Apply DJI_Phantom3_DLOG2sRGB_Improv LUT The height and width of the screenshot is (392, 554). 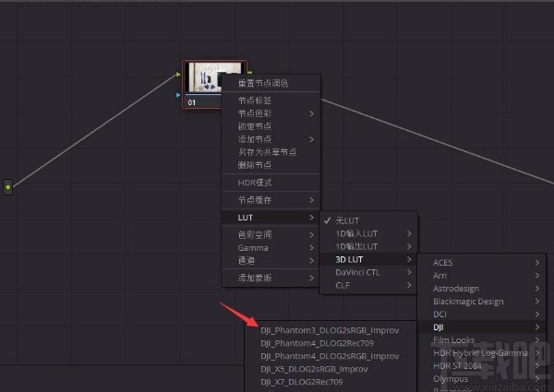click(330, 330)
